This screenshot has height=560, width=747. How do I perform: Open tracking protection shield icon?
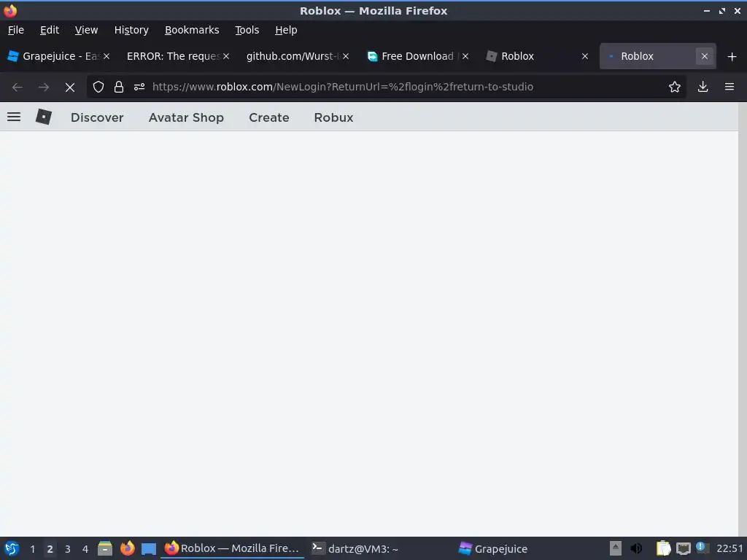pyautogui.click(x=98, y=87)
